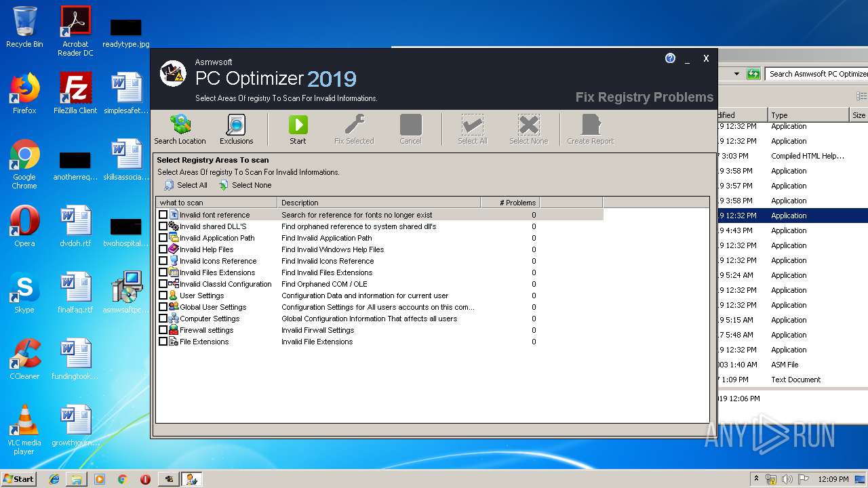The width and height of the screenshot is (868, 488).
Task: Check Invalid Icons Reference box
Action: point(163,261)
